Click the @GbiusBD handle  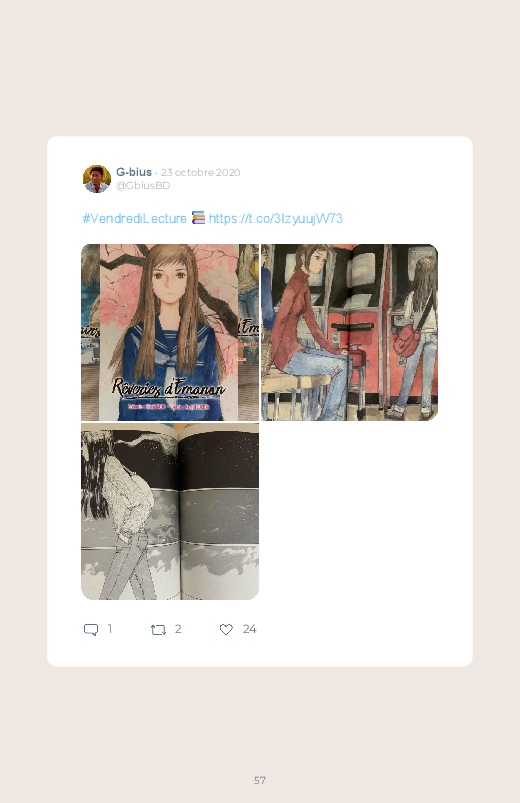[x=143, y=185]
